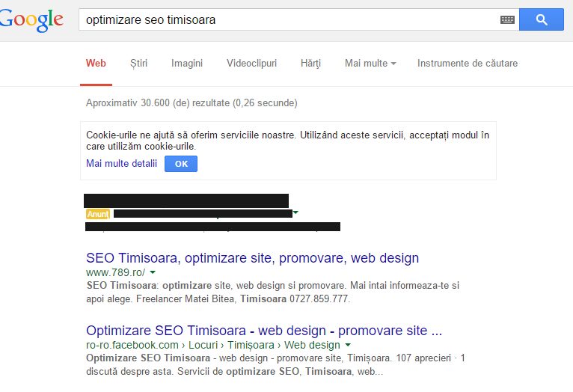Image resolution: width=573 pixels, height=392 pixels.
Task: Expand the Mai multe dropdown menu
Action: click(370, 64)
